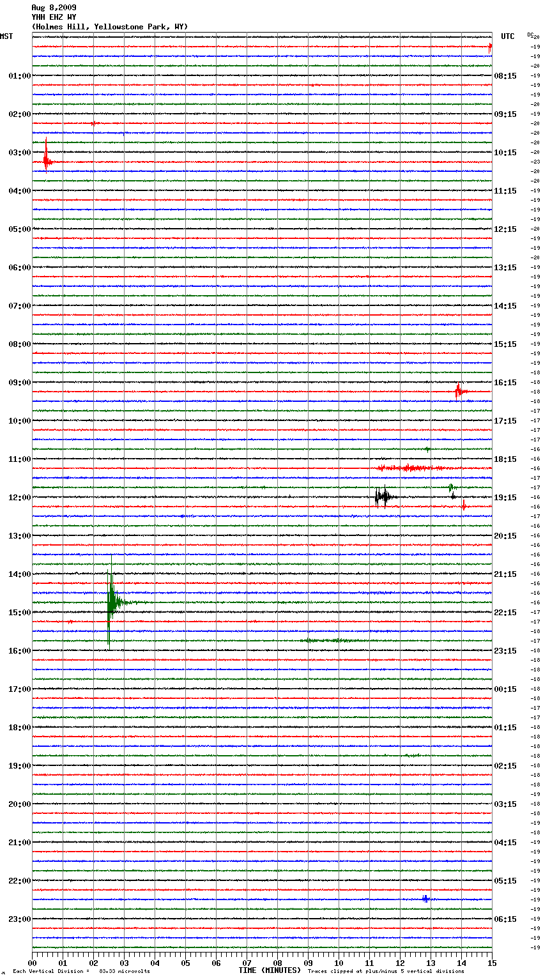Click minute 08 on the bottom axis
Screen dimensions: 543x980
(277, 963)
